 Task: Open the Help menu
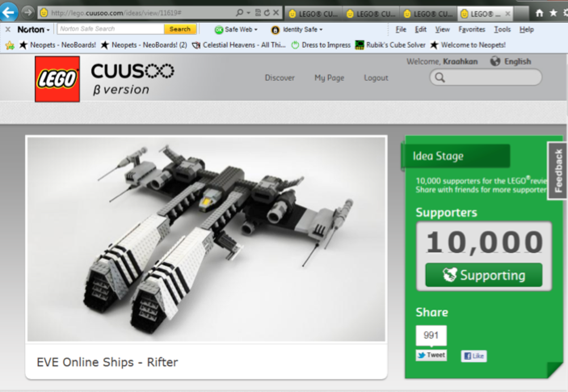click(526, 30)
